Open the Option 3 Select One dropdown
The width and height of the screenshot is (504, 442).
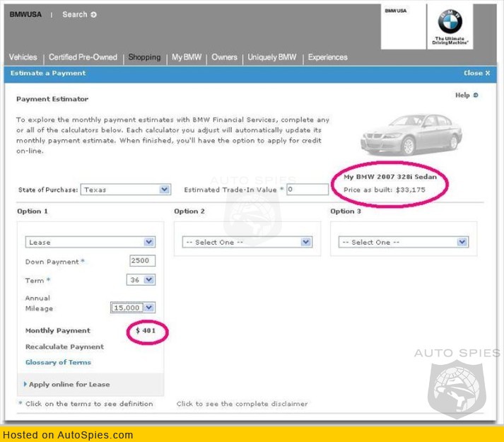point(404,242)
